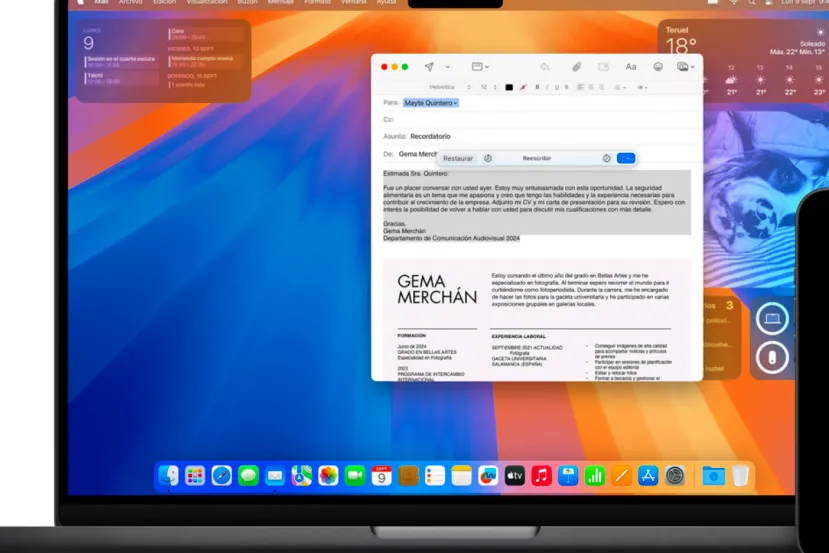Screen dimensions: 829x553
Task: Click the Teruel weather widget
Action: tap(743, 60)
